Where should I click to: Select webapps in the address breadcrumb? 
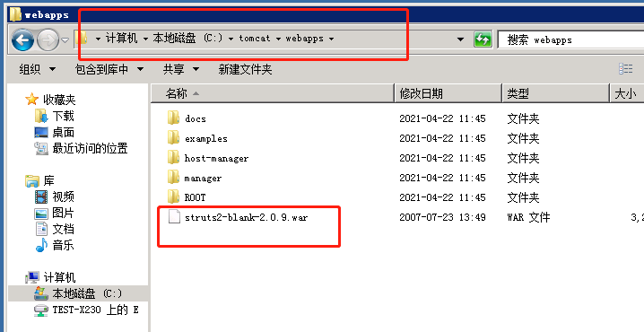304,39
